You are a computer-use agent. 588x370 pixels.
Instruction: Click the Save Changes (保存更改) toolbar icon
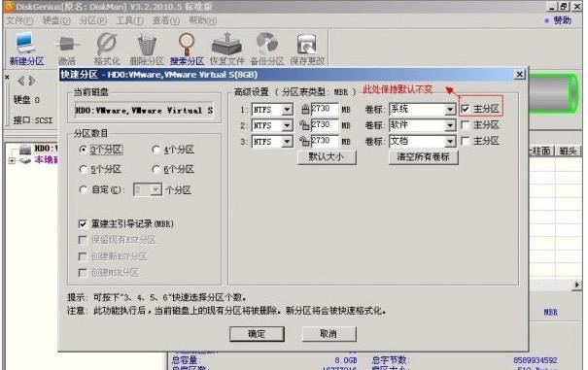pos(307,49)
